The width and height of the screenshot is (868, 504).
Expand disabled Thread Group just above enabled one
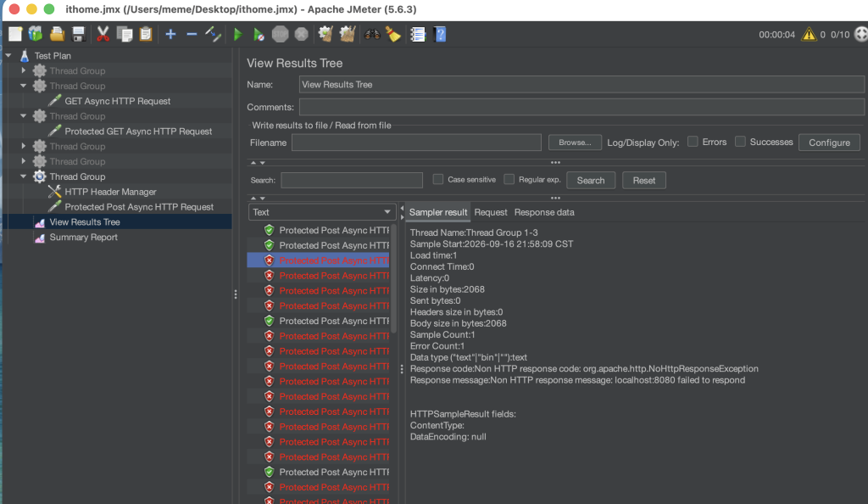point(23,161)
